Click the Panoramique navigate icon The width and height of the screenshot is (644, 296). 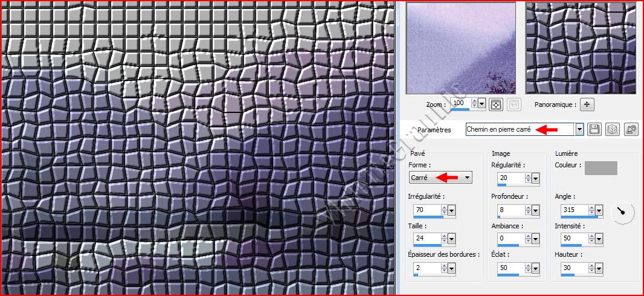click(x=587, y=104)
